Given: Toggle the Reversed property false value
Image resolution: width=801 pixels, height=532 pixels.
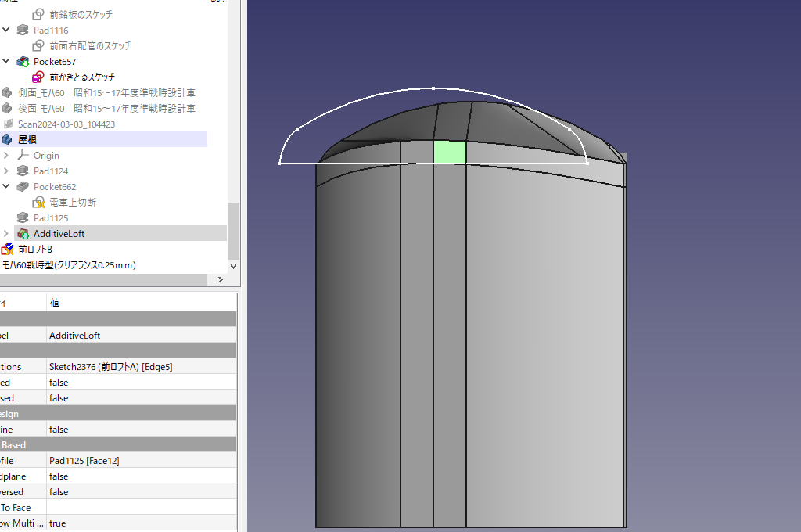Looking at the screenshot, I should [59, 492].
